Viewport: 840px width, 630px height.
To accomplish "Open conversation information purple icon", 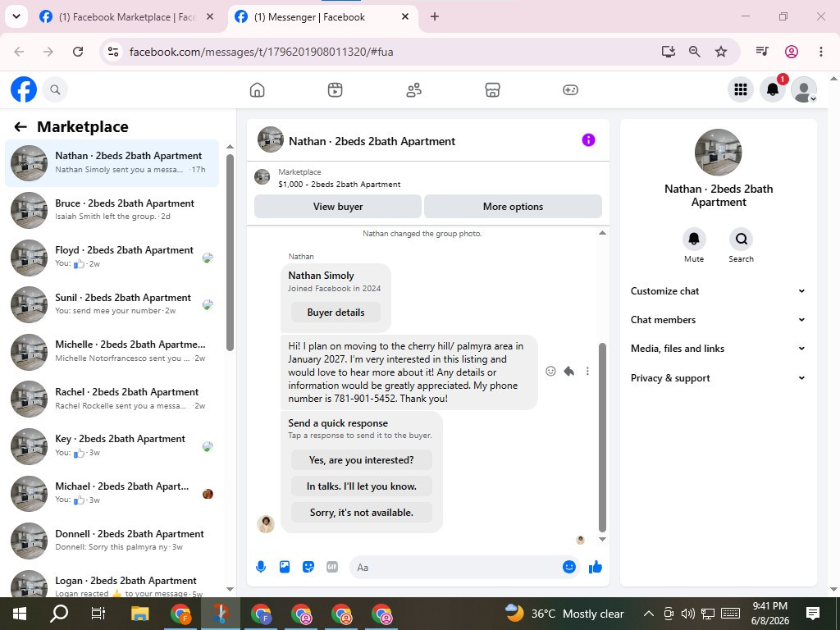I will [588, 139].
